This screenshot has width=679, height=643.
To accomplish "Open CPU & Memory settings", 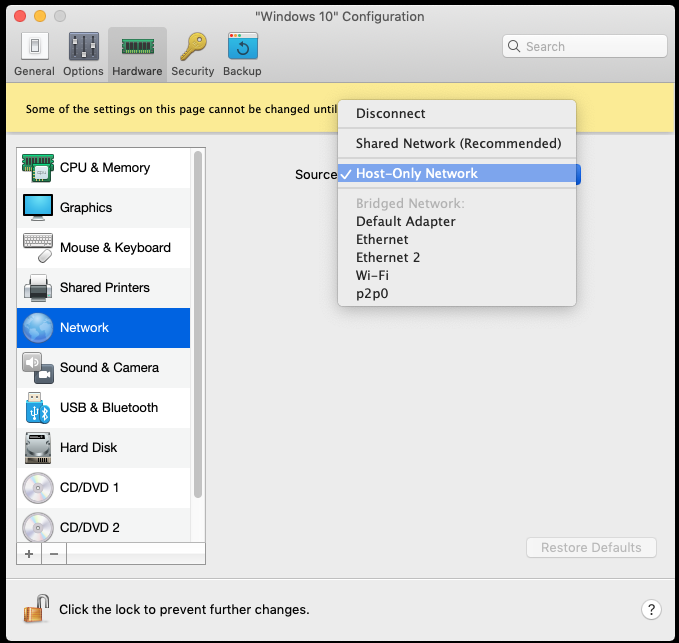I will pyautogui.click(x=103, y=168).
